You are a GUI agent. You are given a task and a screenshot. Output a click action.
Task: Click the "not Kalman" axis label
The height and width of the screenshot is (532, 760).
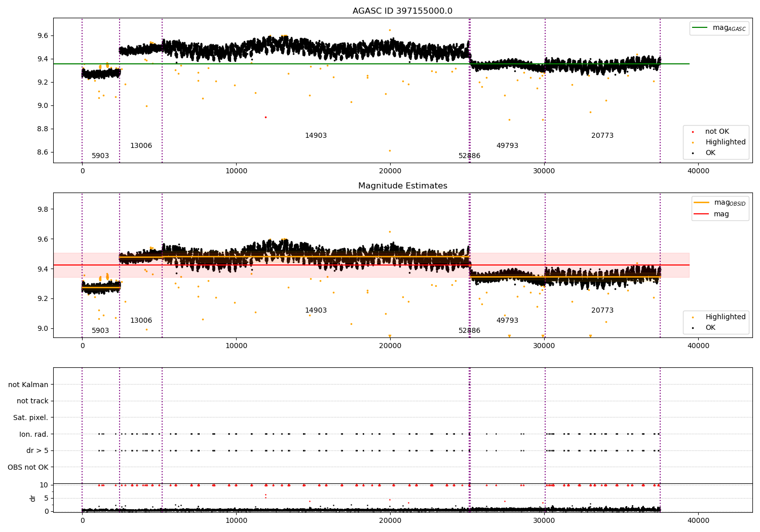click(x=28, y=385)
